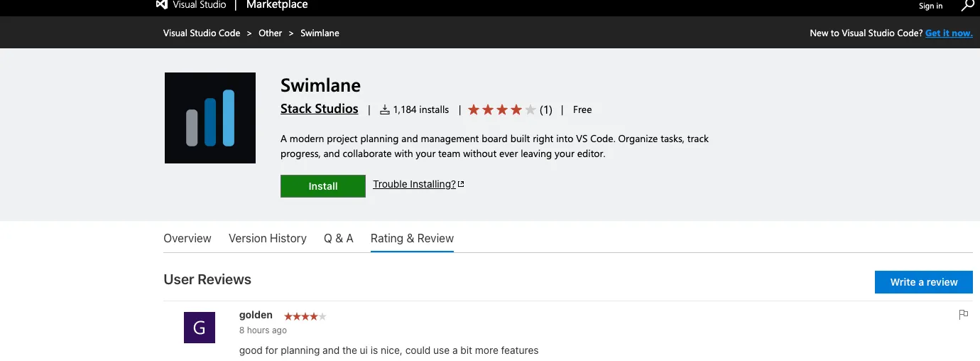Switch to the Version History tab
This screenshot has height=361, width=980.
pos(268,239)
